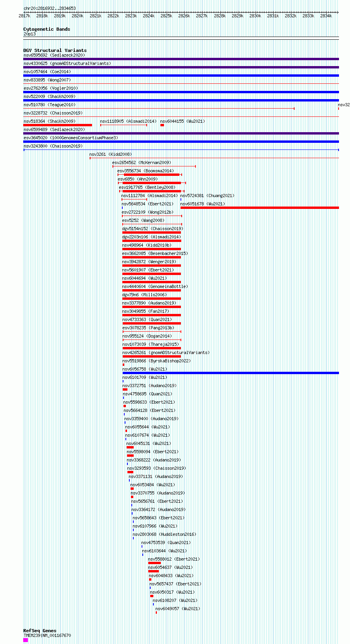Select nsv2803068 (Huddleston2016) label

[165, 534]
